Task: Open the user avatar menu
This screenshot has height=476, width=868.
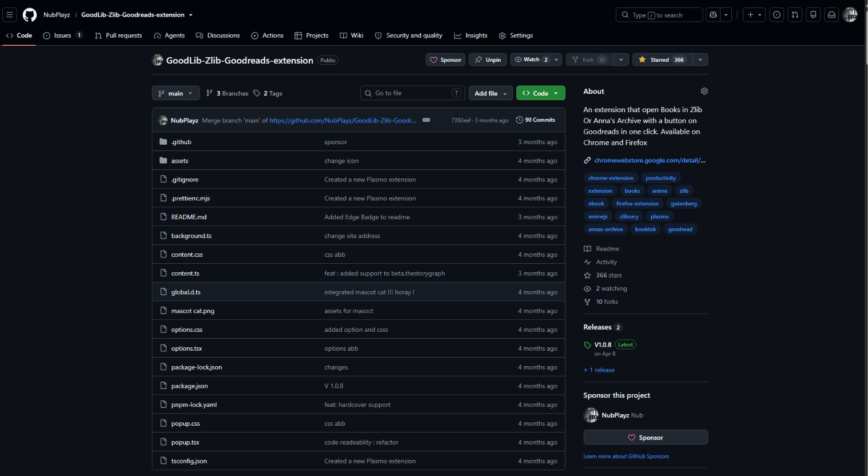Action: tap(850, 15)
